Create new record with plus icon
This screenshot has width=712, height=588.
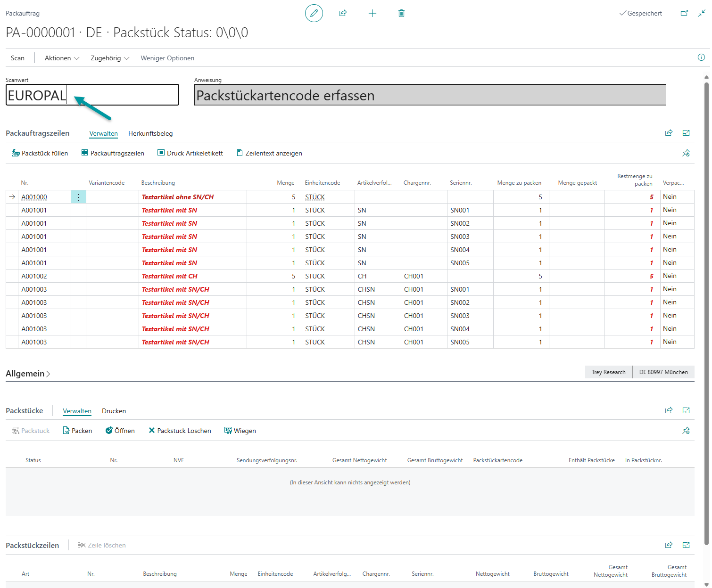[x=372, y=13]
